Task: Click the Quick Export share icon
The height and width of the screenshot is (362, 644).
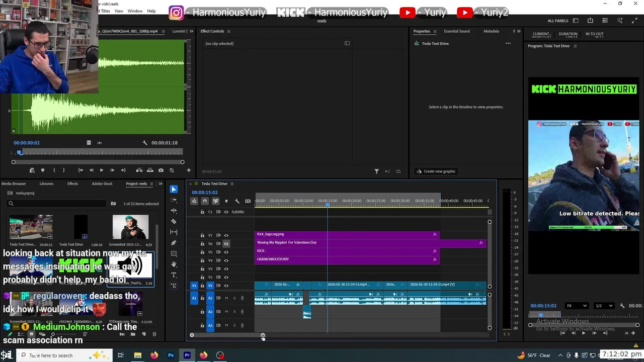Action: [590, 21]
